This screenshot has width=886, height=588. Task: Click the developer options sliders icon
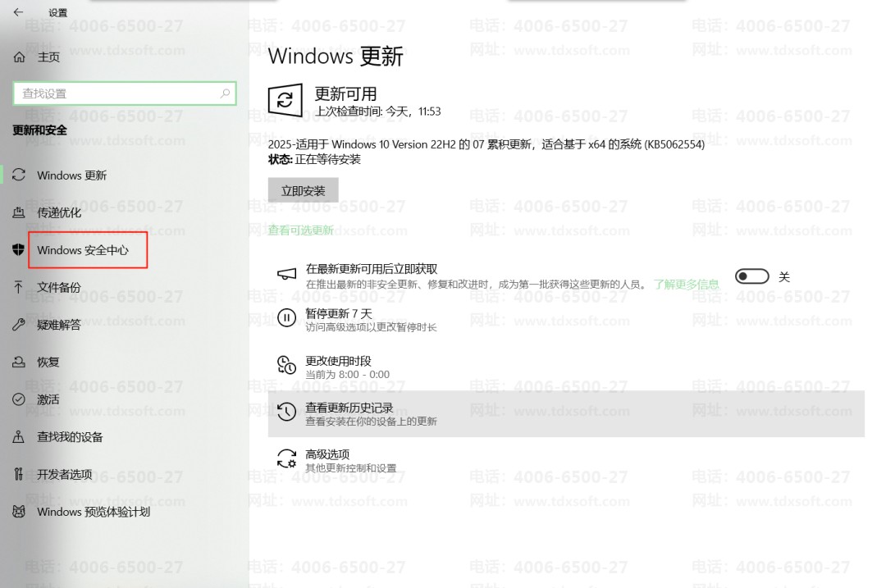[x=19, y=474]
